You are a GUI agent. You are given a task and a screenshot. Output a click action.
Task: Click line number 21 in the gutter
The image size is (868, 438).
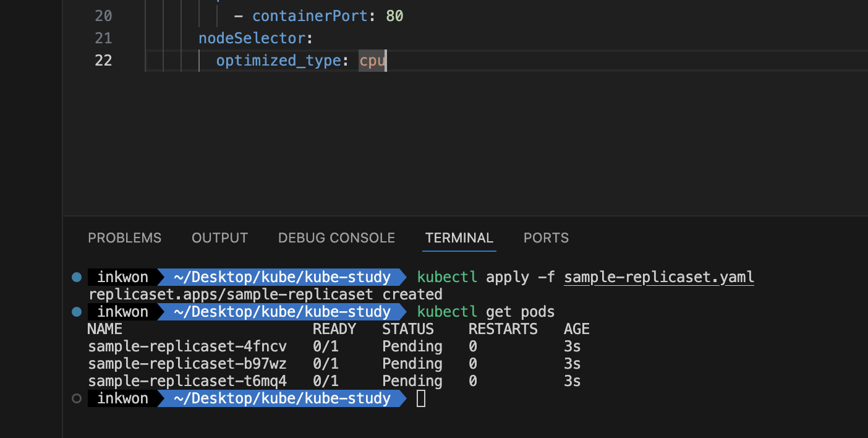point(103,38)
